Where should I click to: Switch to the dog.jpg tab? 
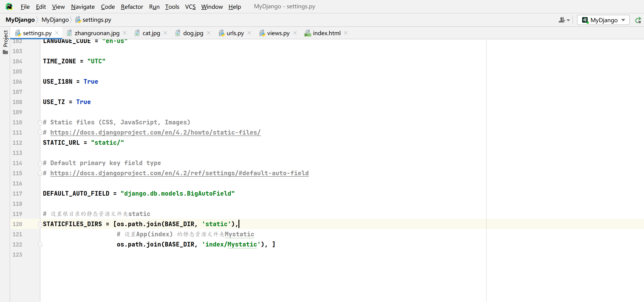[x=193, y=33]
